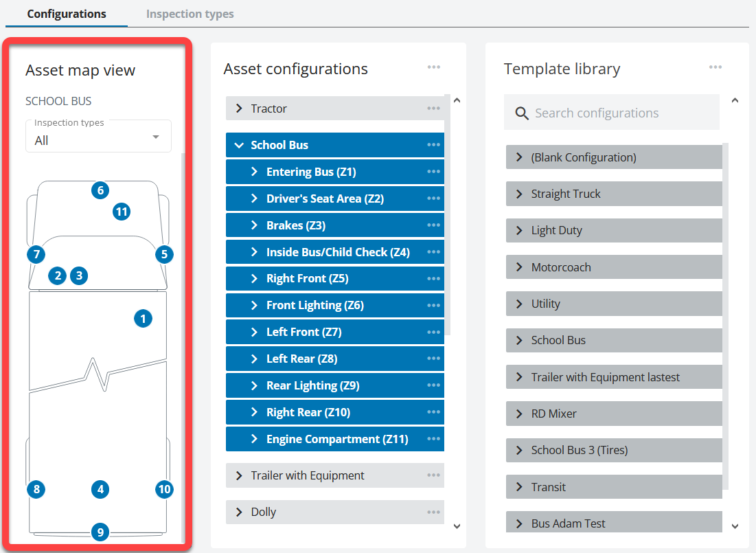This screenshot has width=756, height=553.
Task: Select Trailer with Equipment lastest template
Action: coord(615,377)
